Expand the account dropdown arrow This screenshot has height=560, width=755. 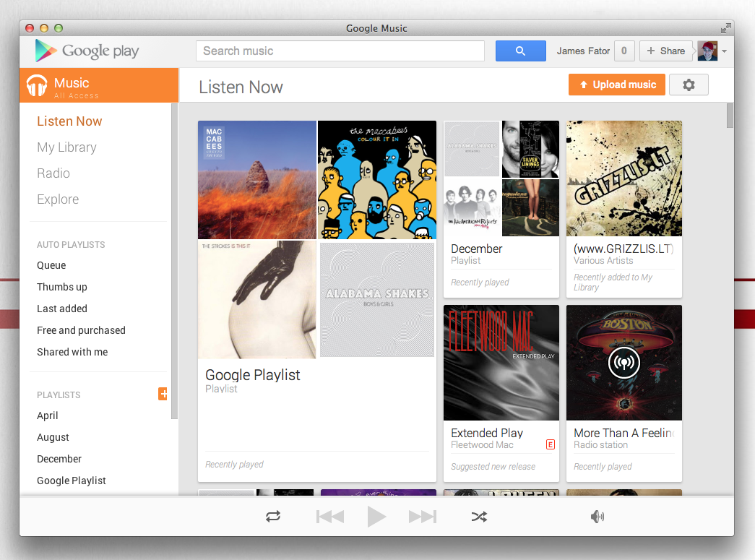pos(724,51)
